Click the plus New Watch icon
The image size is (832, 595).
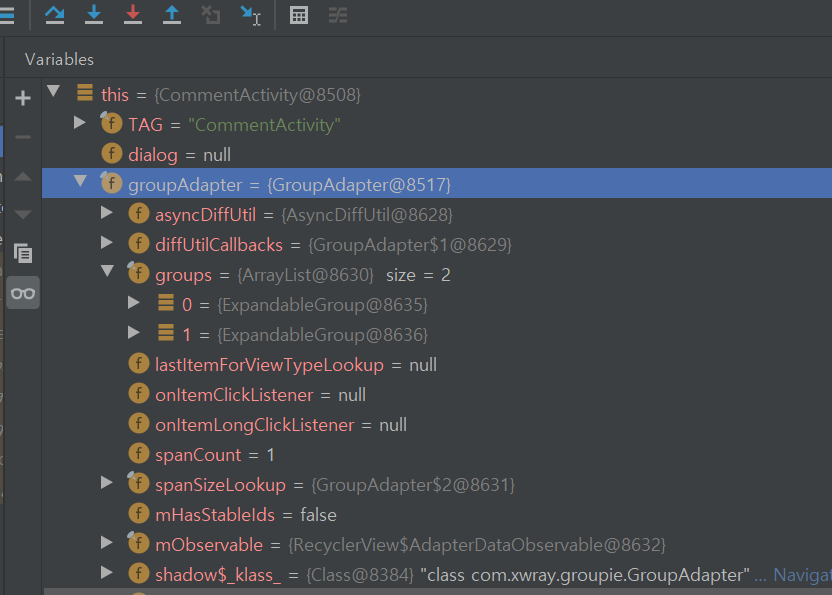coord(23,98)
